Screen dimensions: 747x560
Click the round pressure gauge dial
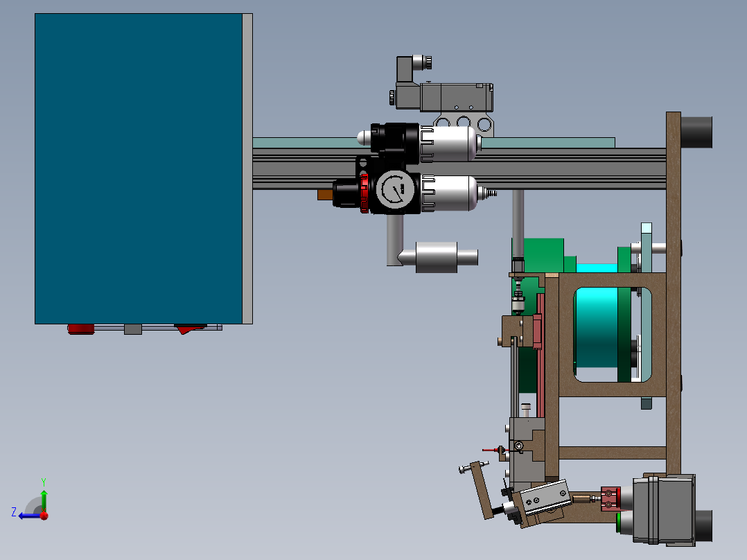[396, 190]
